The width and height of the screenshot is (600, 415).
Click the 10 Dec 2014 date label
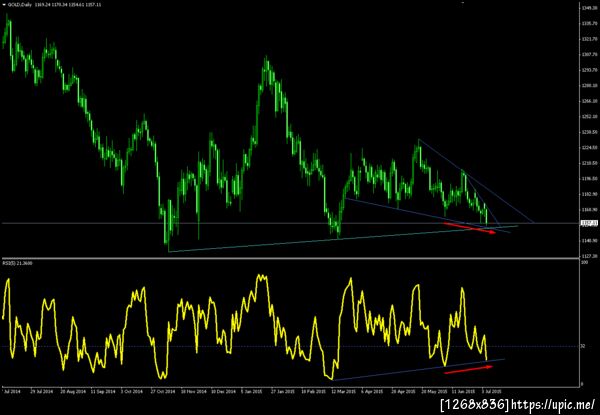[222, 392]
